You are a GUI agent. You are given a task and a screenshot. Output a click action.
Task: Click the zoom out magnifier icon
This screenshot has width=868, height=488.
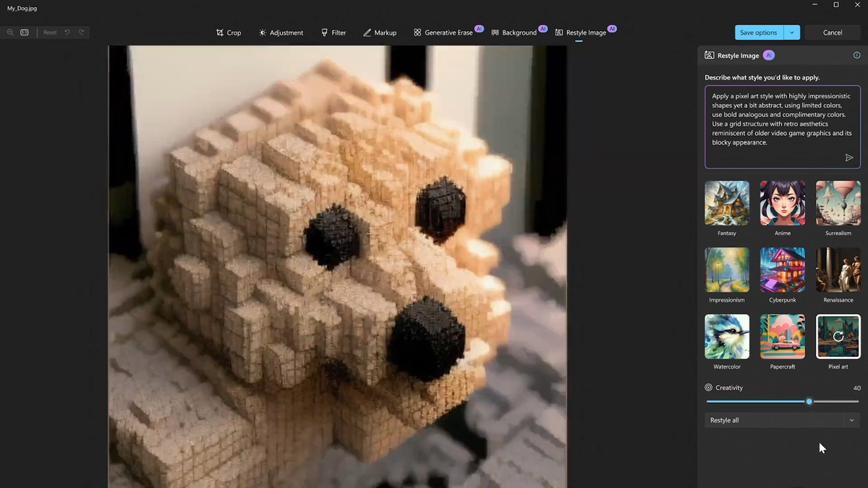pyautogui.click(x=10, y=33)
